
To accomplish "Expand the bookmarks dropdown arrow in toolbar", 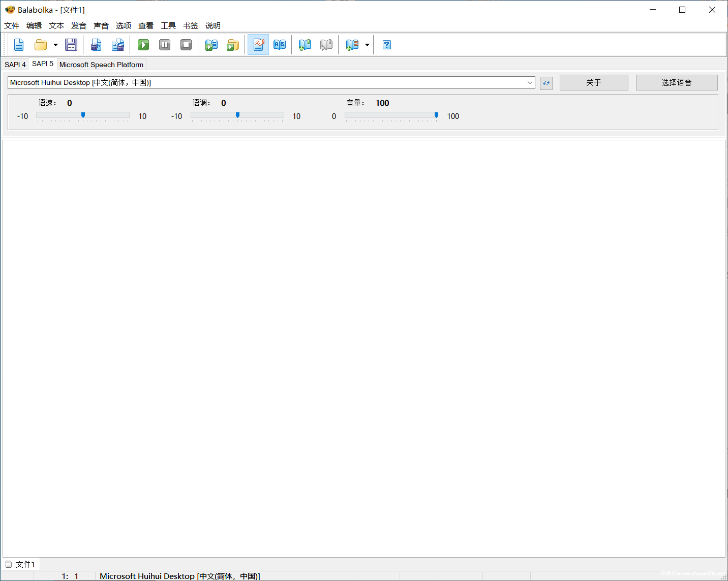I will pos(367,45).
